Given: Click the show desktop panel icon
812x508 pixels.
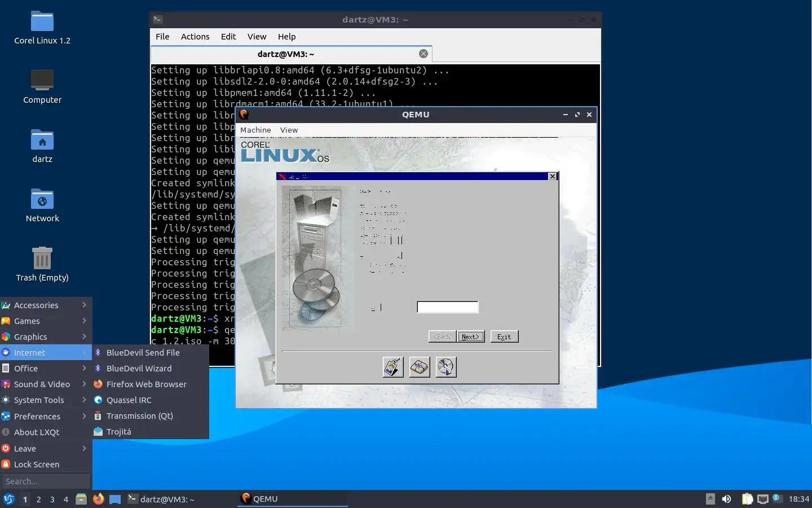Looking at the screenshot, I should point(115,499).
